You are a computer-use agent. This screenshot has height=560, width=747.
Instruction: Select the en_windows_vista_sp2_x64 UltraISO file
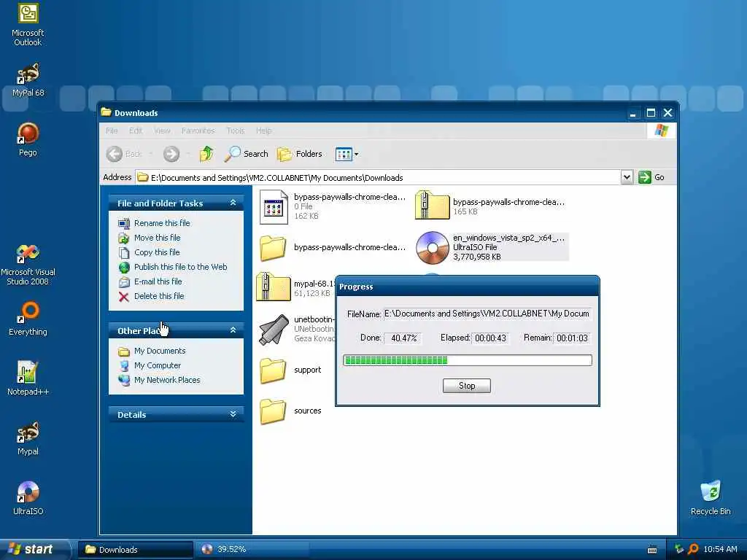(x=492, y=247)
